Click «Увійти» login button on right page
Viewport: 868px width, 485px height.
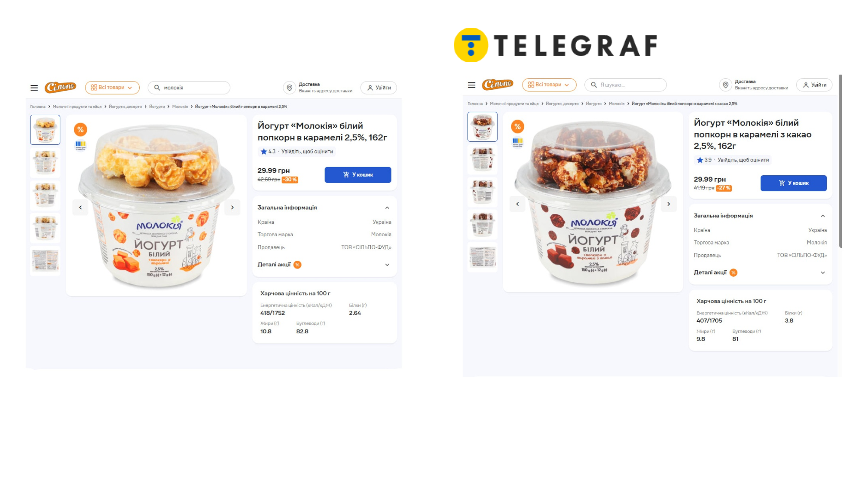click(814, 85)
